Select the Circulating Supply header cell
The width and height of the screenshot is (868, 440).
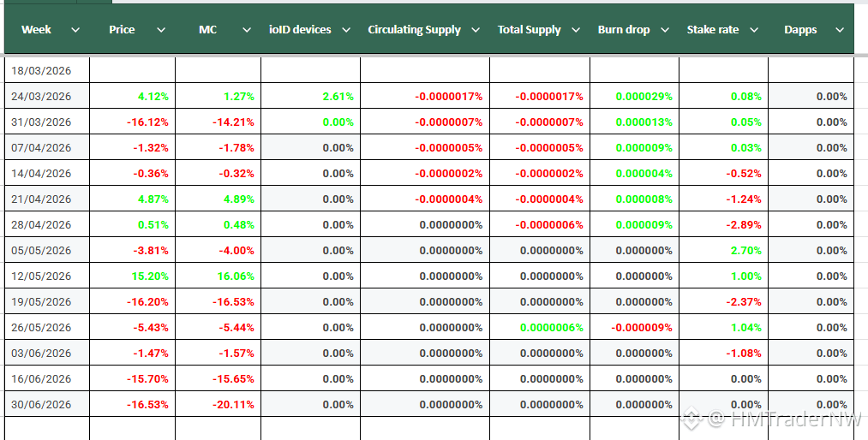pyautogui.click(x=425, y=29)
